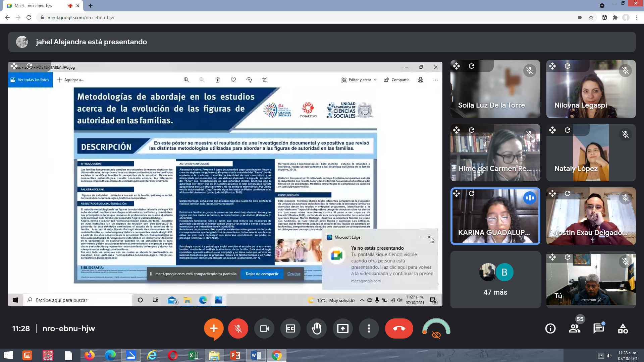Show hidden system tray icons

point(601,356)
